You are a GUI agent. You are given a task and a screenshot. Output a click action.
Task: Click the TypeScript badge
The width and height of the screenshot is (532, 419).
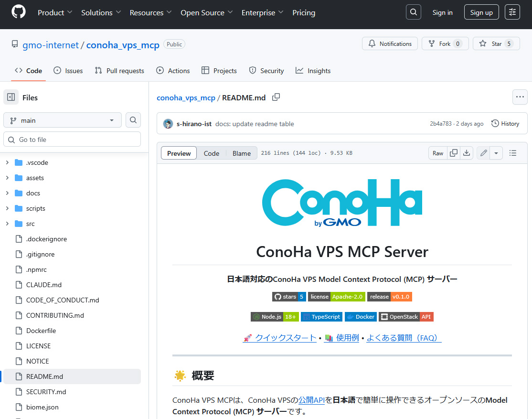(322, 317)
